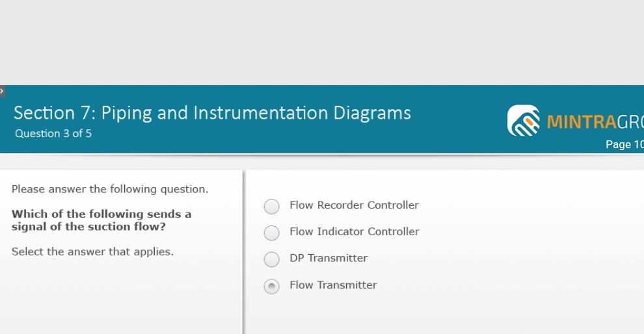Click the 'DP Transmitter' answer label text
Image resolution: width=644 pixels, height=334 pixels.
coord(329,258)
